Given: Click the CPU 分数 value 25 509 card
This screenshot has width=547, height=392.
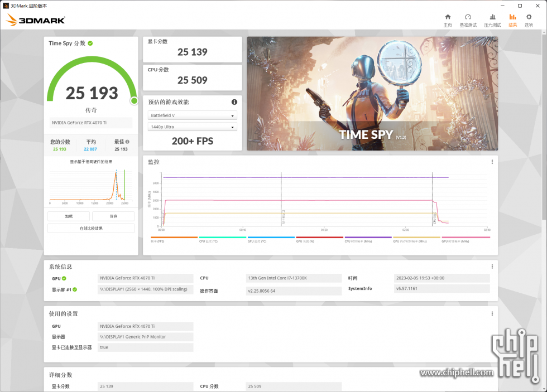Looking at the screenshot, I should [x=193, y=78].
